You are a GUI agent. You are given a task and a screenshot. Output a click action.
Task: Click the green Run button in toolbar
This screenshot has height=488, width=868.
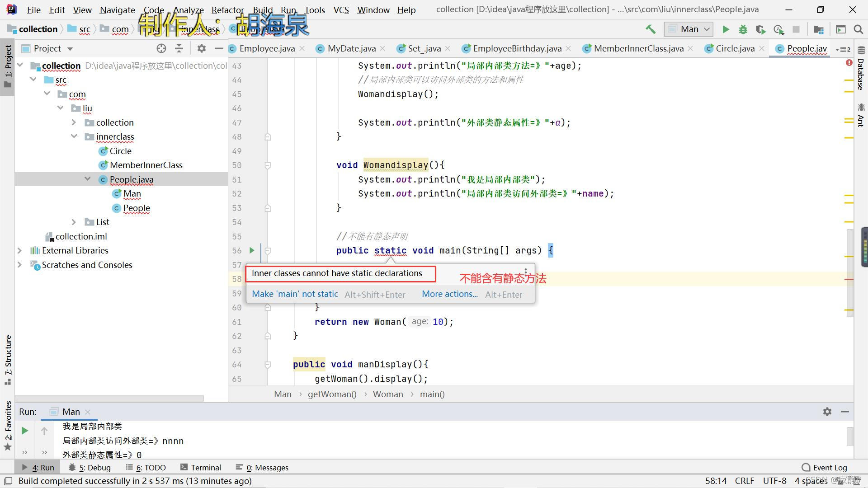point(726,29)
